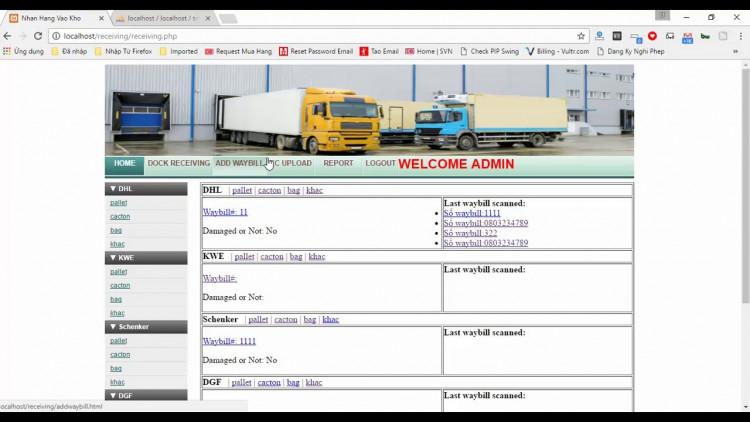
Task: Collapse the DGF sidebar section
Action: click(146, 395)
